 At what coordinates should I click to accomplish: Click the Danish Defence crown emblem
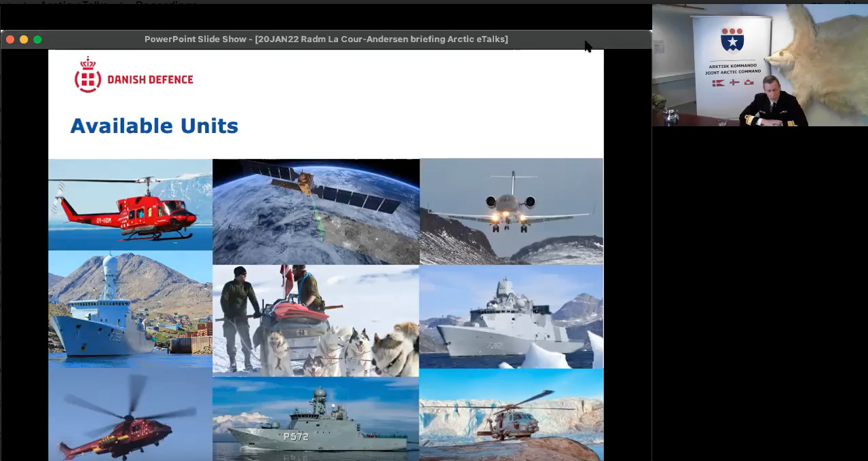[87, 75]
